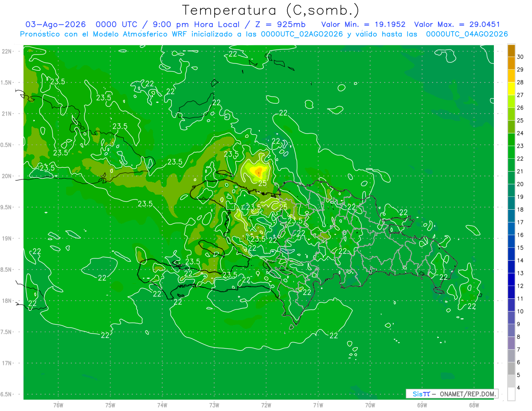The height and width of the screenshot is (411, 532).
Task: Click the 'ONAMET/REP.DOM.' credit label
Action: [x=467, y=394]
